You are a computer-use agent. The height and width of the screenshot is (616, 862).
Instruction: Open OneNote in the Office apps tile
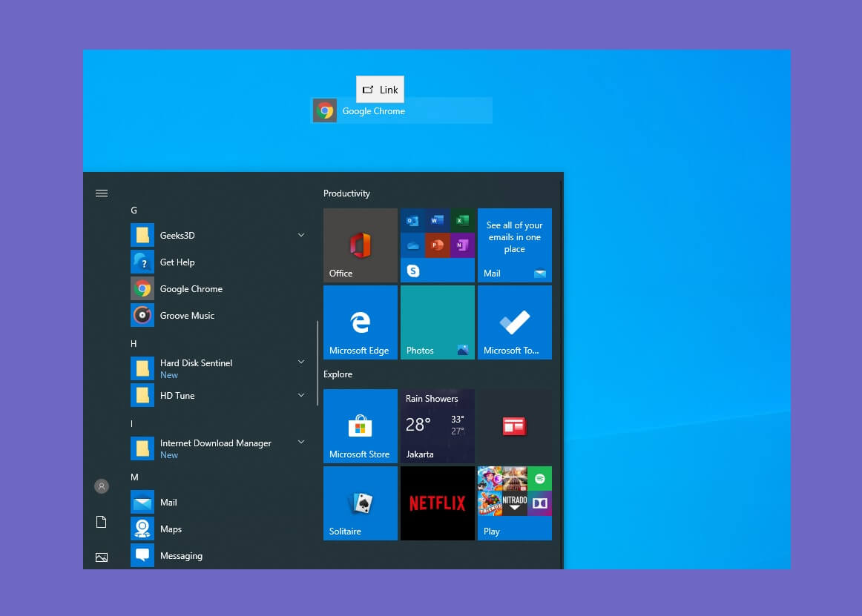462,245
